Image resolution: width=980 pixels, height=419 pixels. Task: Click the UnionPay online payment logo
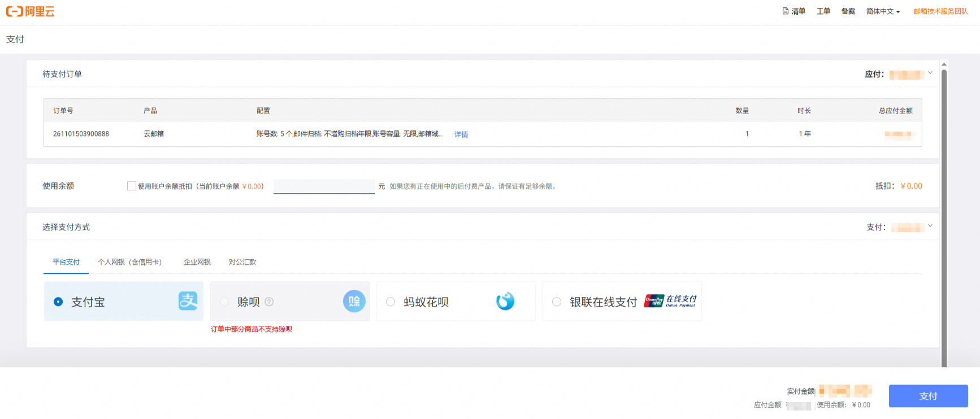pos(670,301)
